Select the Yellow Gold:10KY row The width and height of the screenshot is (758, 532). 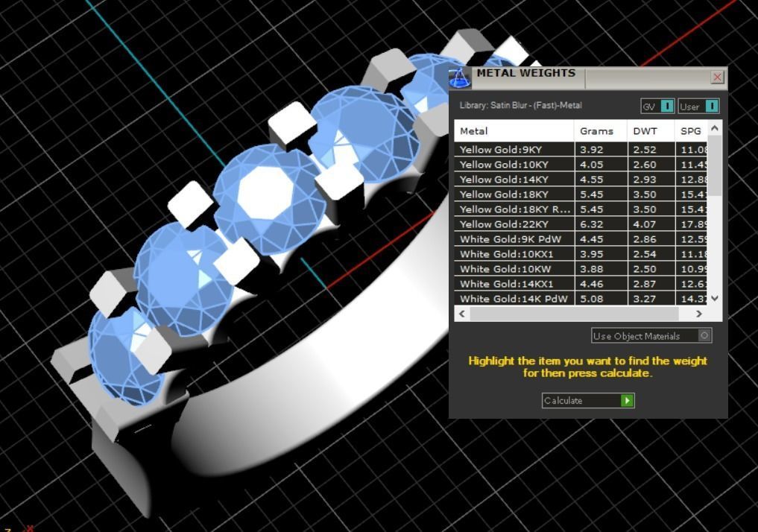coord(581,164)
